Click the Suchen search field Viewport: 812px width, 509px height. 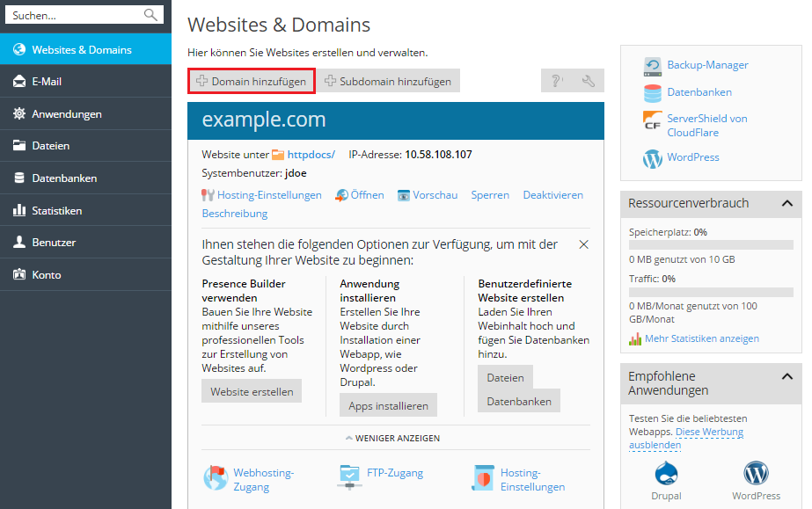(75, 15)
